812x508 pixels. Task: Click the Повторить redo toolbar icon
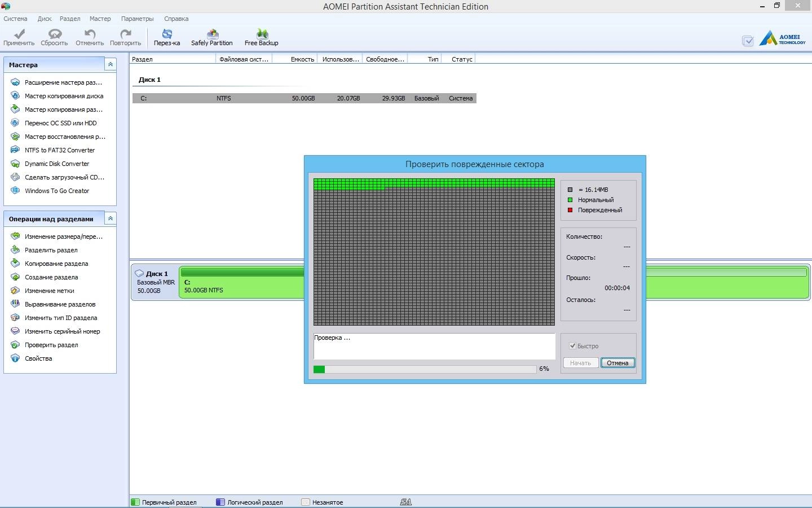(125, 34)
